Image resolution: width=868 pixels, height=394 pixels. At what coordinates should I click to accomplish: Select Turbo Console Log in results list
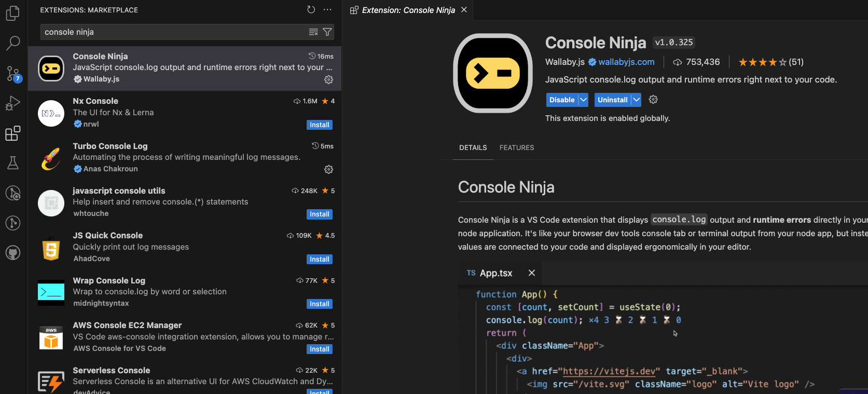(x=185, y=158)
